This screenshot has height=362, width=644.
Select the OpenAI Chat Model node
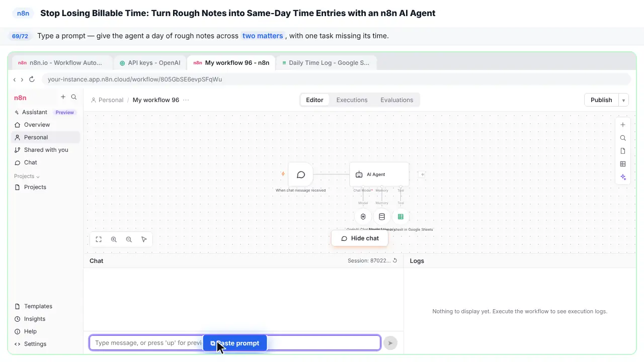pos(363,217)
